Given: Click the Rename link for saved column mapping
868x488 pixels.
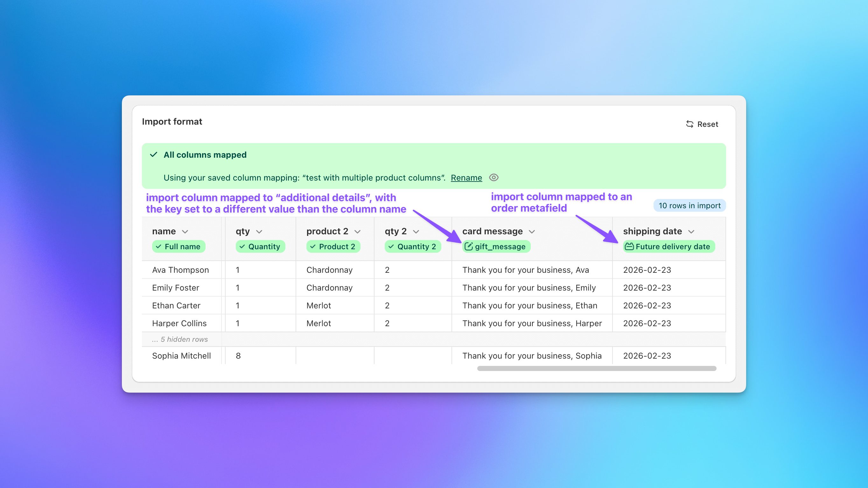Looking at the screenshot, I should [x=466, y=177].
